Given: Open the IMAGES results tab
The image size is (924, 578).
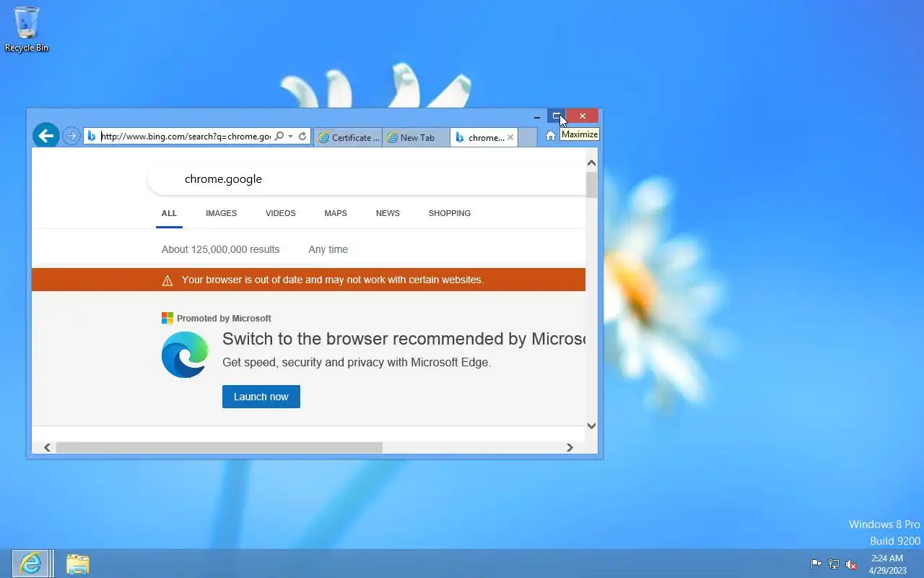Looking at the screenshot, I should 221,213.
